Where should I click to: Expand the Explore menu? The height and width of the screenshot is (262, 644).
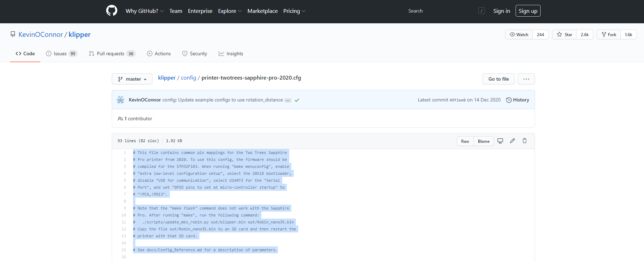click(230, 11)
